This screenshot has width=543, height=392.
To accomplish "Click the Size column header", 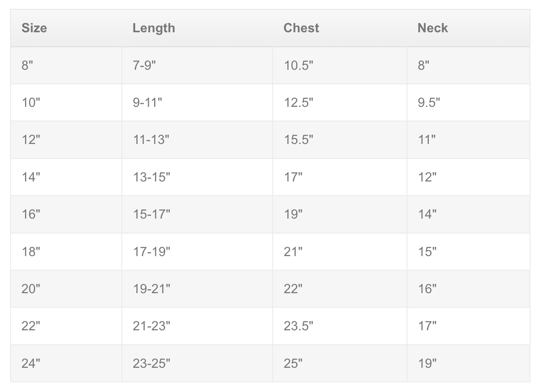I will click(34, 28).
